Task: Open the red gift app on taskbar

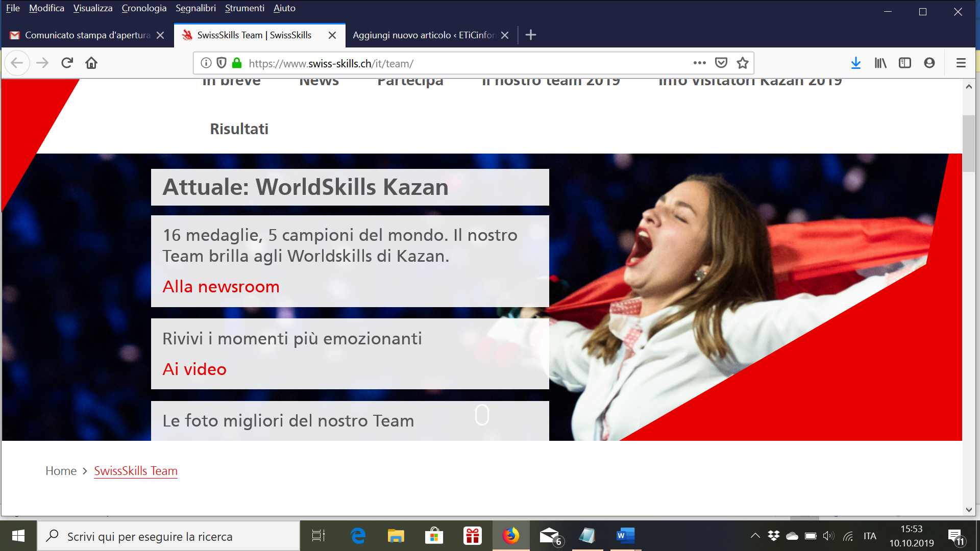Action: click(x=472, y=536)
